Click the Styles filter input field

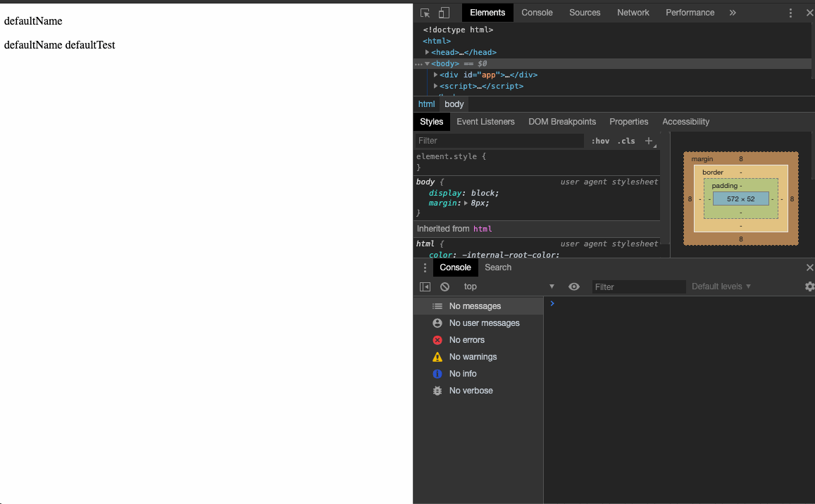coord(499,141)
